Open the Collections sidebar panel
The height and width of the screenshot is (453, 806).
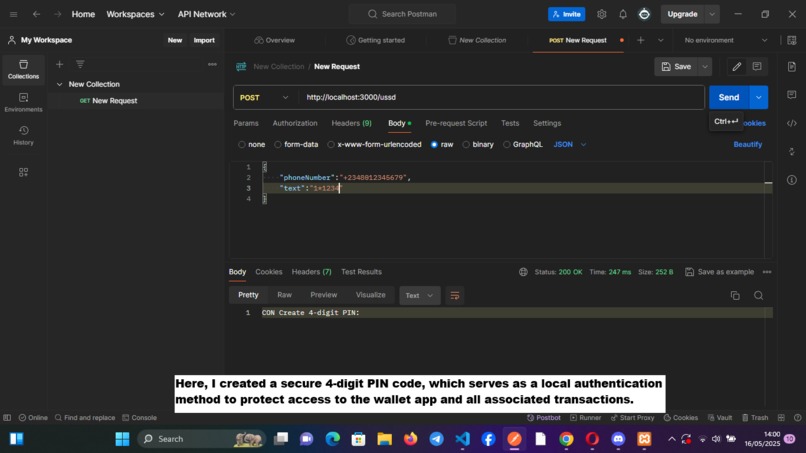click(x=23, y=69)
